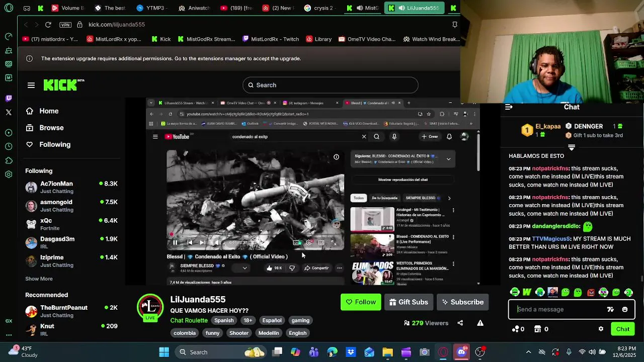Select the Spanish tag

tap(224, 320)
